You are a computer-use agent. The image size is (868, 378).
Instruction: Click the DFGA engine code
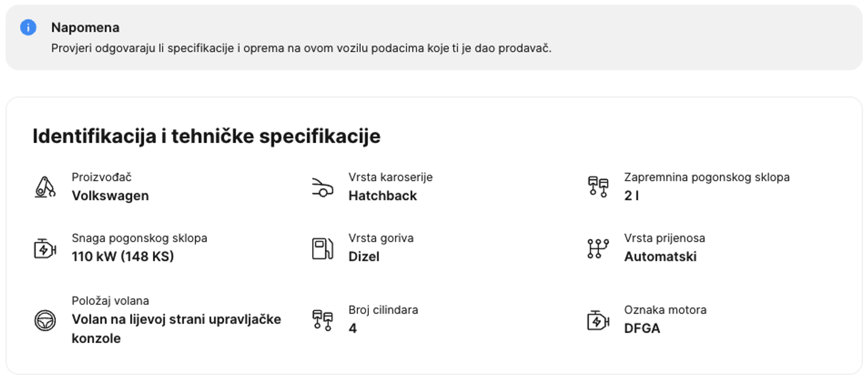tap(642, 328)
